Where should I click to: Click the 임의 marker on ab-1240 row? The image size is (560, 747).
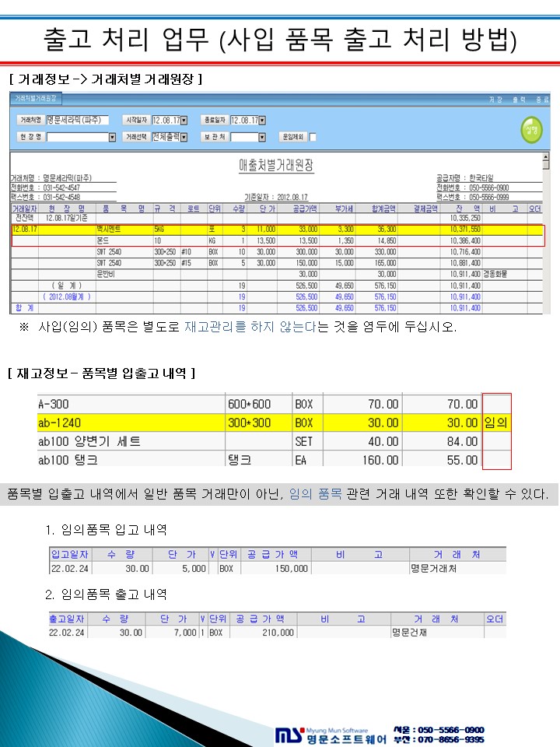[x=496, y=423]
